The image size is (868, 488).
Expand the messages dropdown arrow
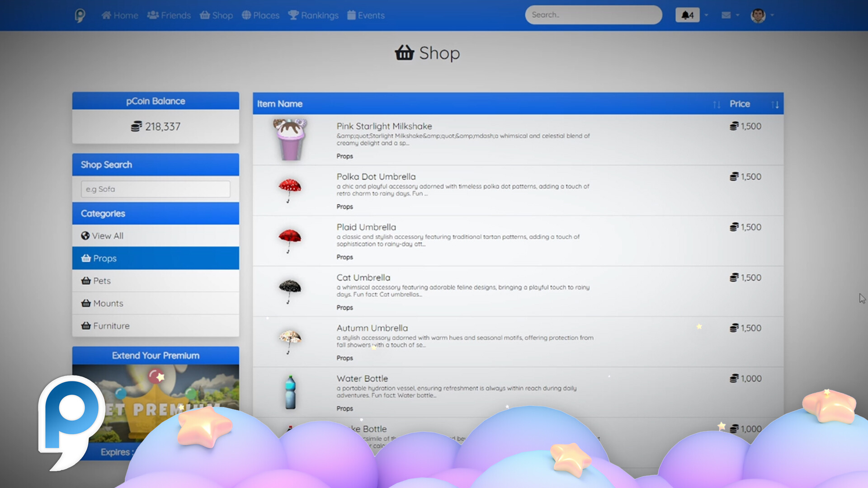coord(737,16)
